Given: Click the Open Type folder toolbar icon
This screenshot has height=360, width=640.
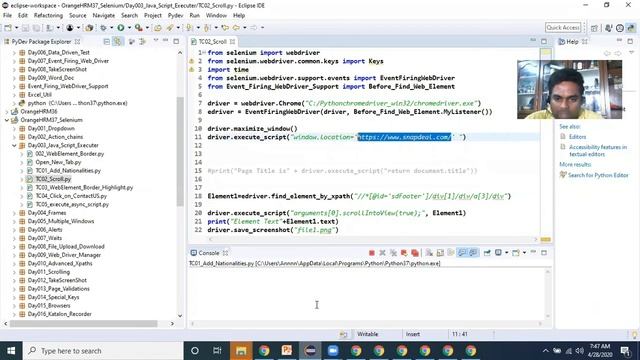Looking at the screenshot, I should coord(158,28).
